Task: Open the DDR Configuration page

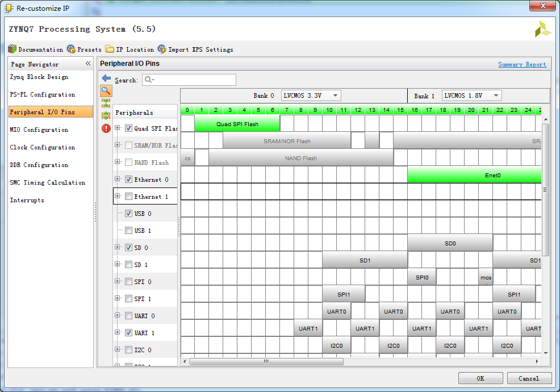Action: (39, 165)
